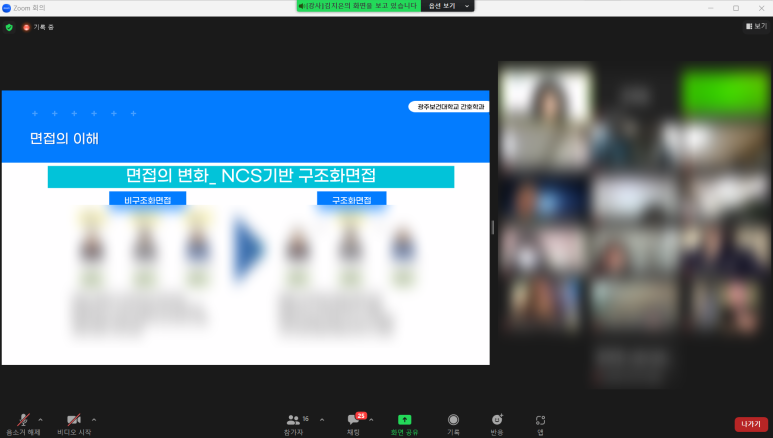Open the 채팅 chat panel
Screen dimensions: 773x438
[353, 422]
